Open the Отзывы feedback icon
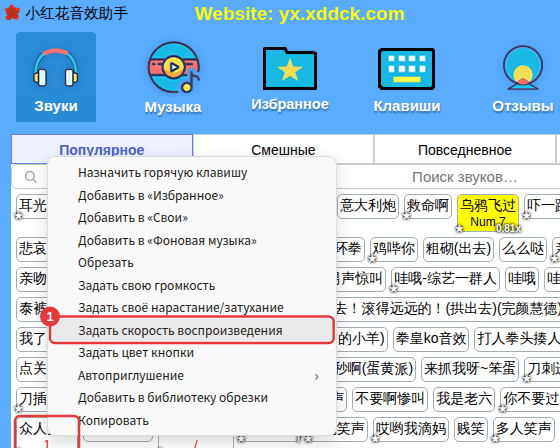This screenshot has width=560, height=448. (x=523, y=68)
